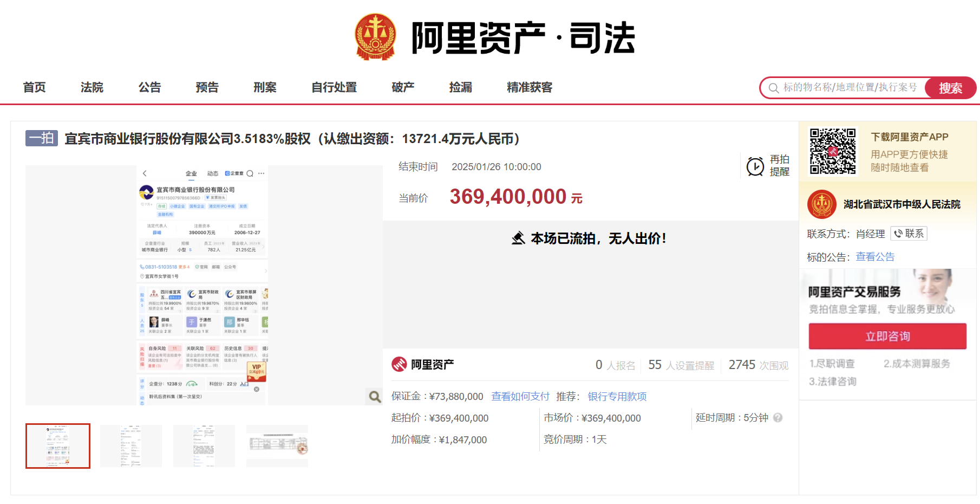Click 3.法律咨询 service item
This screenshot has height=504, width=980.
pyautogui.click(x=833, y=382)
